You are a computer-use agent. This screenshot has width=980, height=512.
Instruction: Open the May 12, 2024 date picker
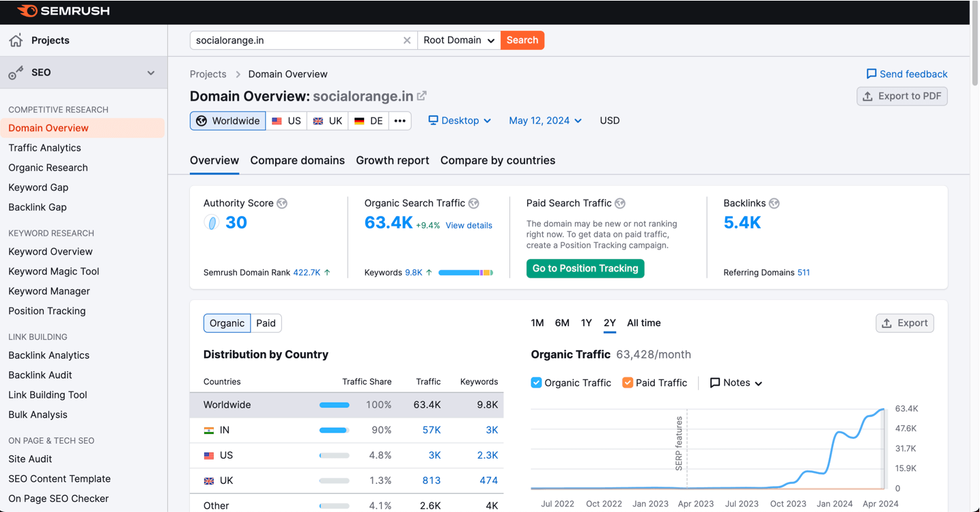click(x=545, y=121)
